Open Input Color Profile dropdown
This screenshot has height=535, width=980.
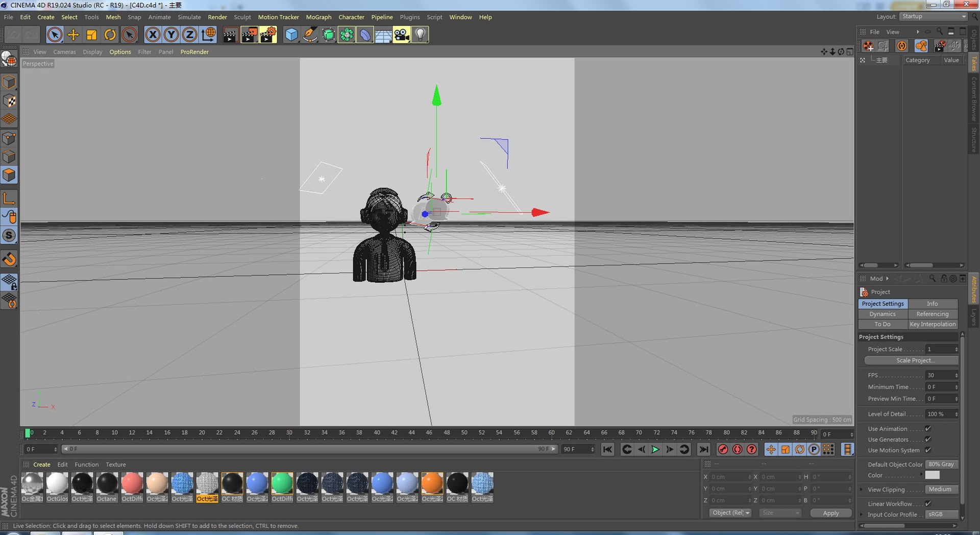pyautogui.click(x=942, y=515)
